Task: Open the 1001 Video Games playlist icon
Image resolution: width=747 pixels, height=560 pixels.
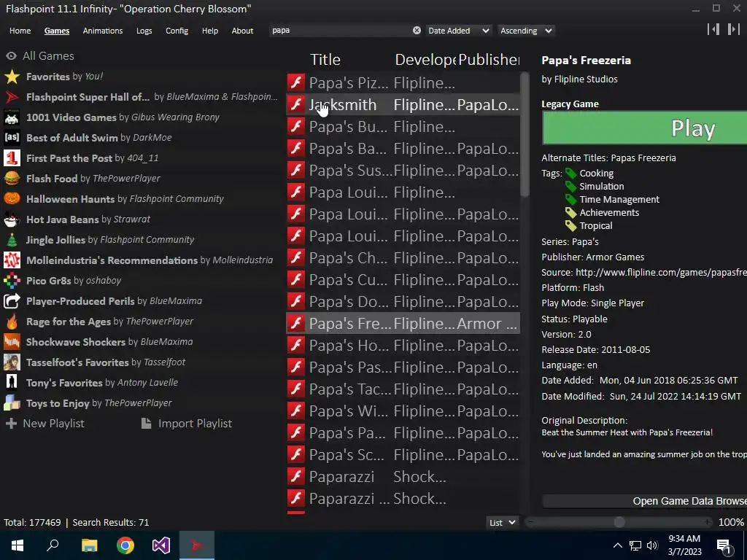Action: (x=12, y=117)
